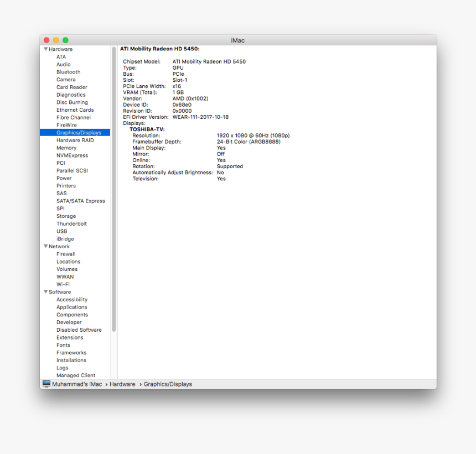Image resolution: width=476 pixels, height=454 pixels.
Task: Select Memory in the Hardware list
Action: pyautogui.click(x=66, y=148)
